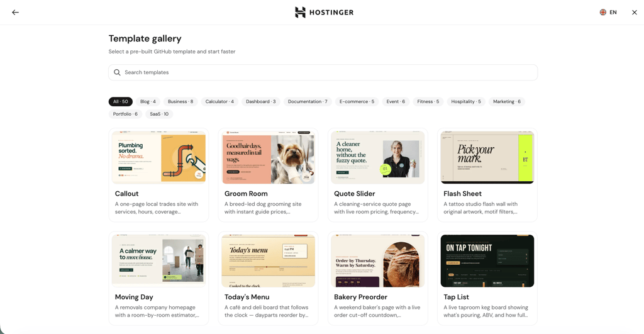The image size is (644, 334).
Task: Close the template gallery with X icon
Action: tap(634, 13)
